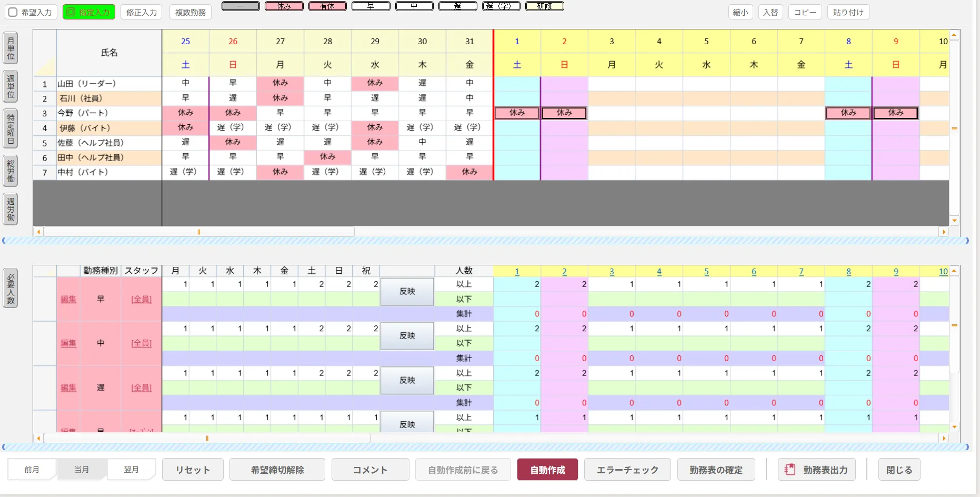
Task: Click day 8 link in staff-count header
Action: 848,272
